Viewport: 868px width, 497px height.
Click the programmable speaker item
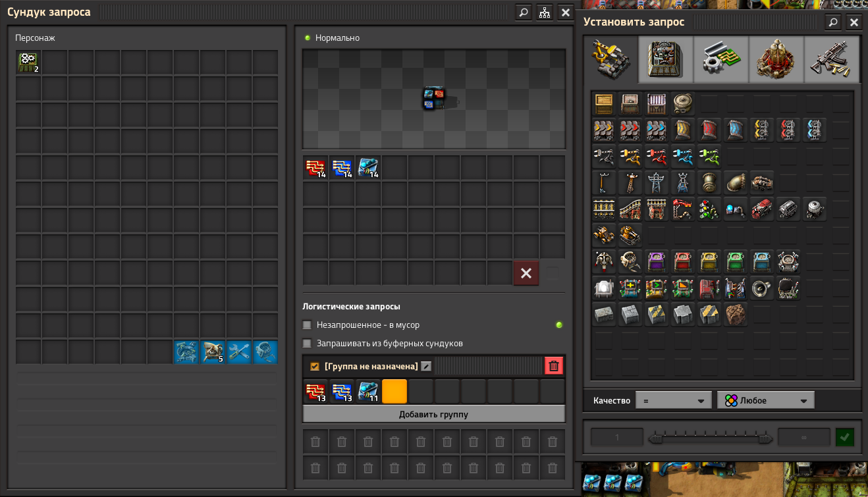[761, 288]
